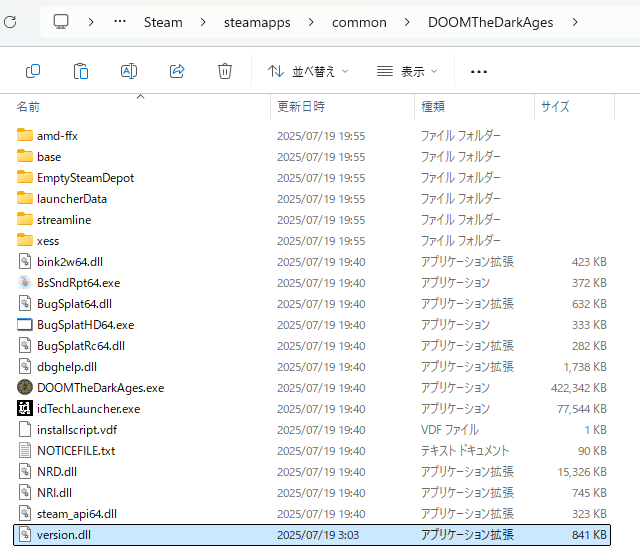Sort by 更新日時 column header
The width and height of the screenshot is (640, 553).
[x=301, y=107]
